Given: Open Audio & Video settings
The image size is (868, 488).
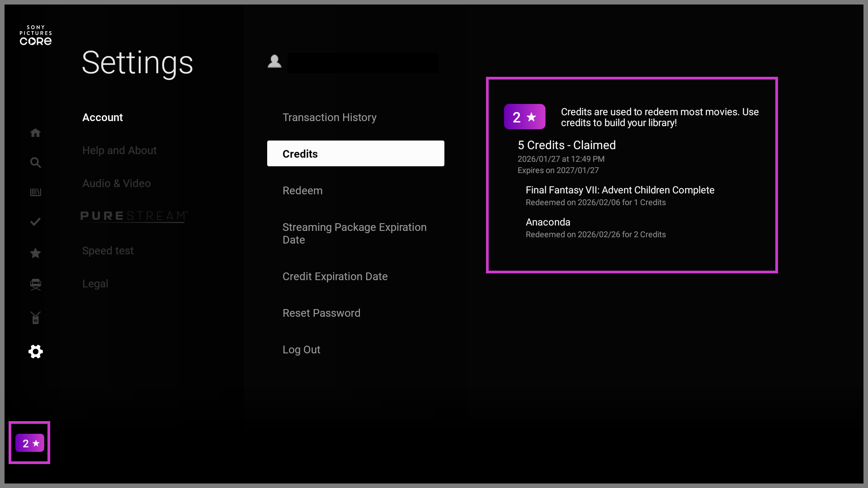Looking at the screenshot, I should tap(117, 183).
